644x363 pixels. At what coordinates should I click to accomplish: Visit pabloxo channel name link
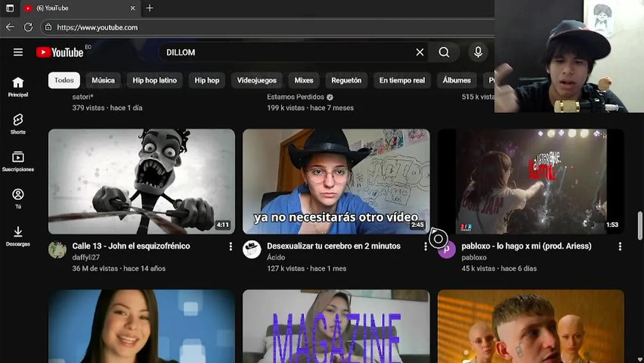[x=474, y=257]
